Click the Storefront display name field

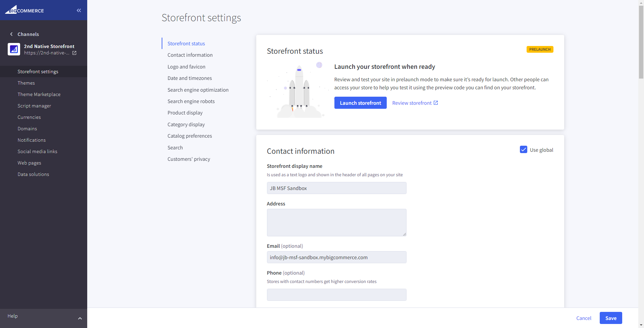tap(336, 188)
